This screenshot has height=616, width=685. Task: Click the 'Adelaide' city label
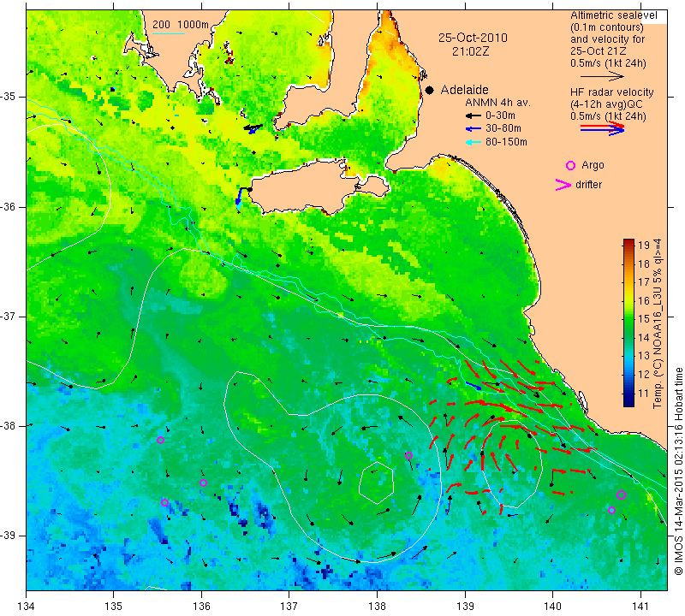(464, 90)
